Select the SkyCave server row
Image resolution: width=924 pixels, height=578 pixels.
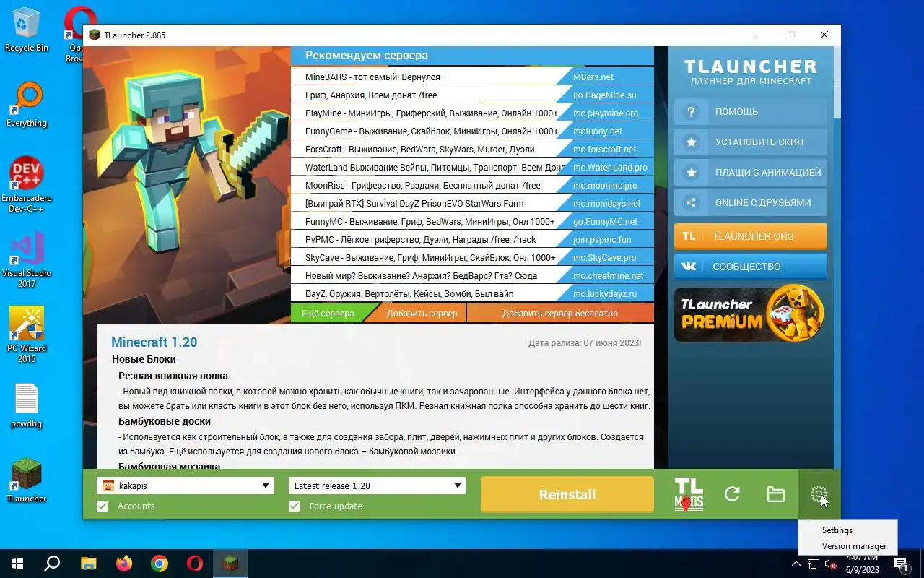(x=472, y=257)
